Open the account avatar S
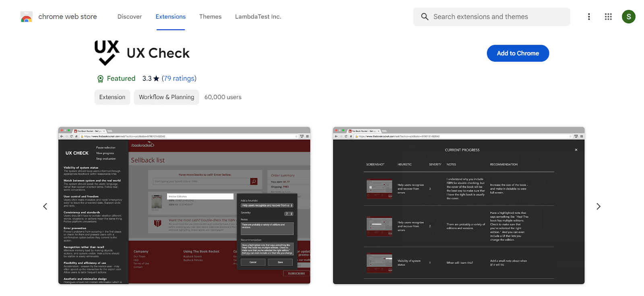644x296 pixels. 629,17
